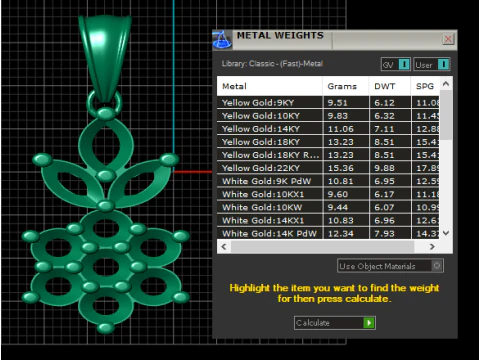Select the White Gold:10KX1 row
The image size is (480, 360).
(328, 194)
